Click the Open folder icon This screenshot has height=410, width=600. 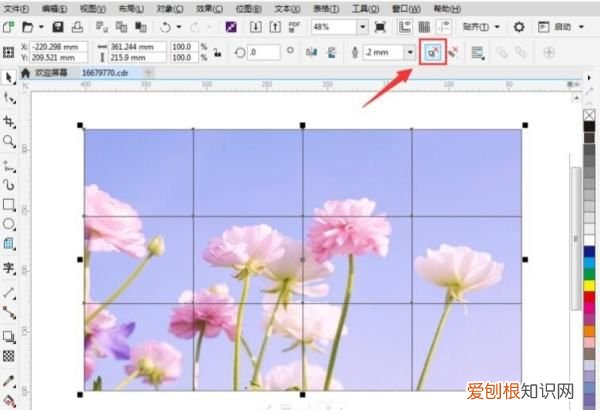pos(28,27)
